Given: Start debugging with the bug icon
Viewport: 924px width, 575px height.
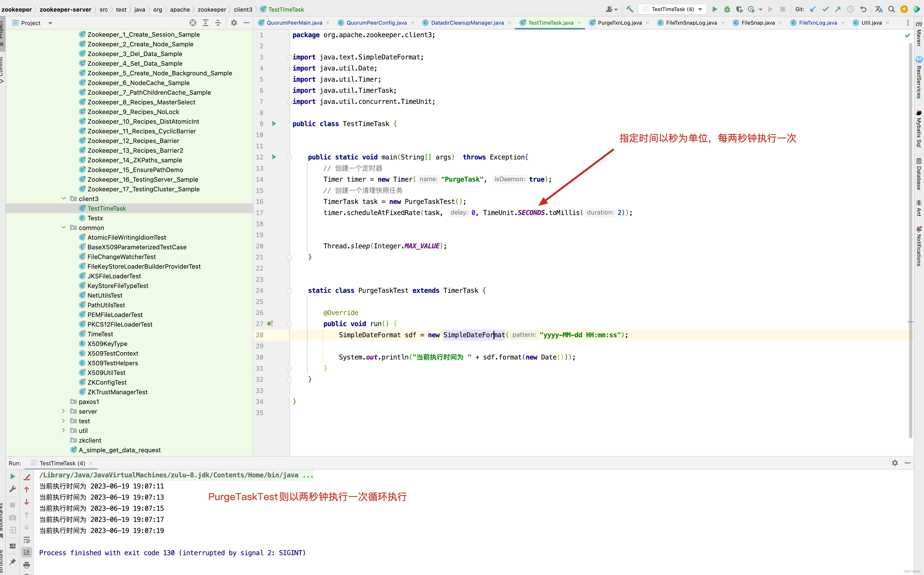Looking at the screenshot, I should pyautogui.click(x=727, y=9).
